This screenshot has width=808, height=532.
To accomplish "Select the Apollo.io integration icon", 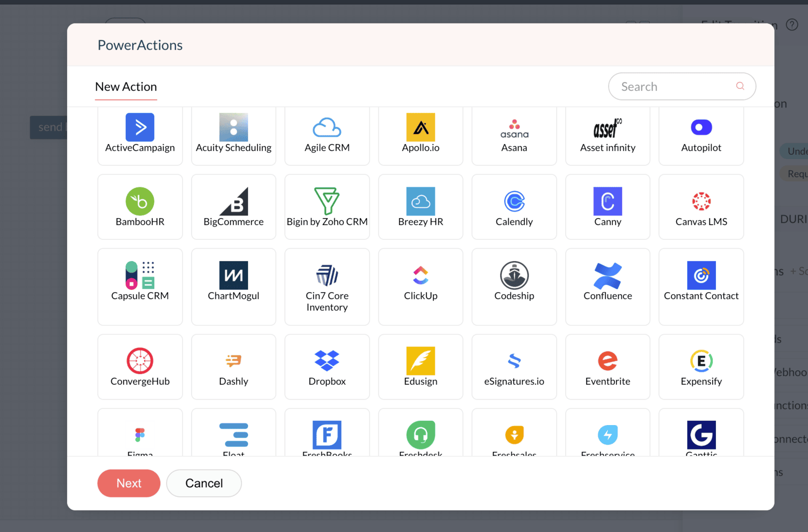I will click(421, 127).
